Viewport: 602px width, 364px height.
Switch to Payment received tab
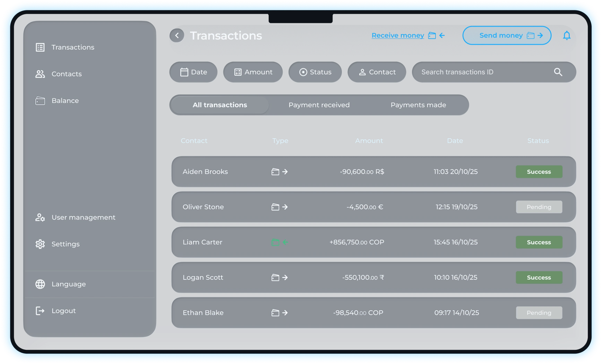319,105
